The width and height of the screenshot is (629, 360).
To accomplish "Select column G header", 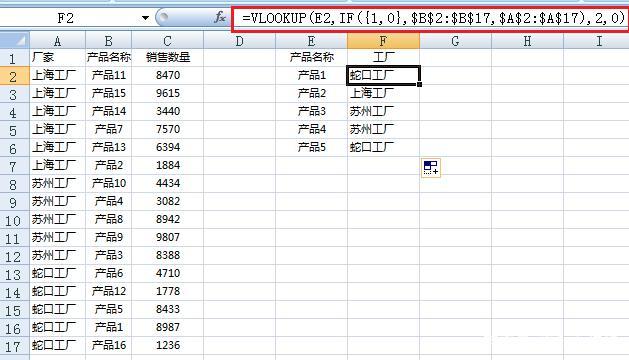I will click(455, 41).
